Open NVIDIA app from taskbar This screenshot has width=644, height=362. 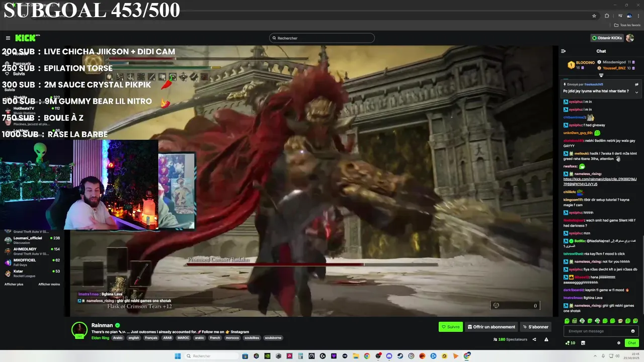coord(267,356)
